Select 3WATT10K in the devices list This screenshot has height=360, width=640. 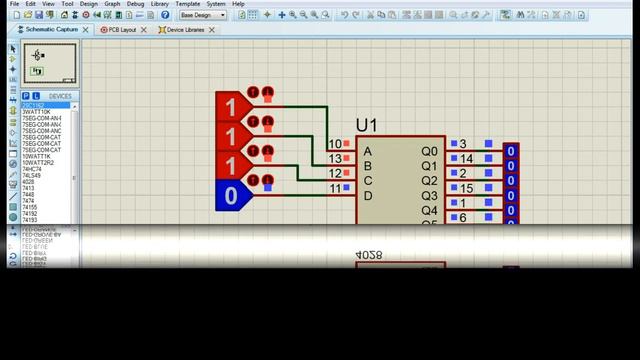coord(36,112)
